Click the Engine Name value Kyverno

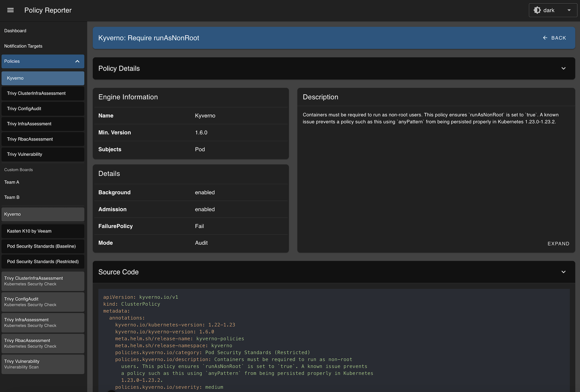(x=205, y=116)
